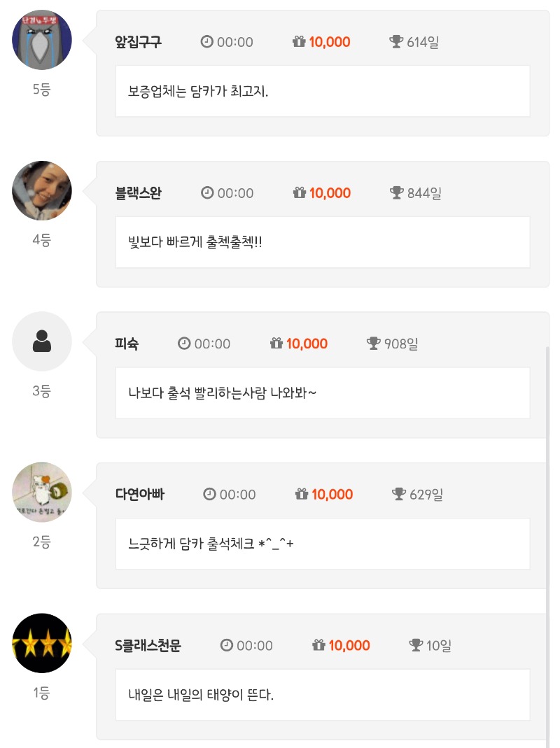This screenshot has width=560, height=748.
Task: Click the username 다연아빠
Action: click(x=140, y=495)
